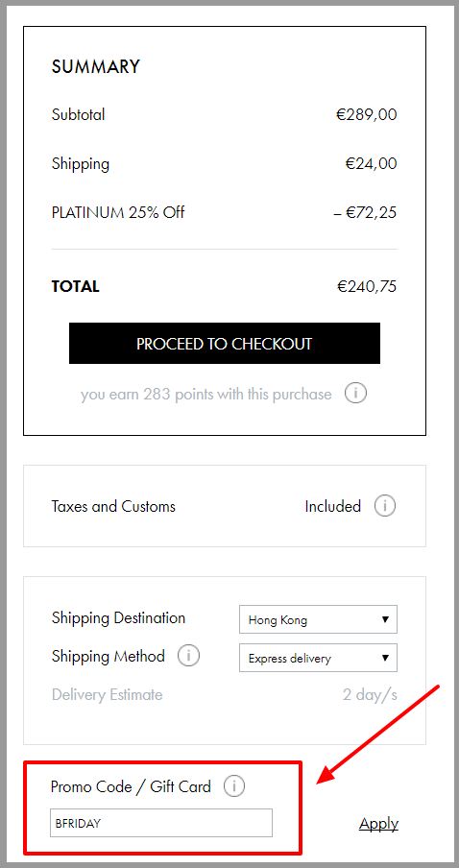459x868 pixels.
Task: Click the Taxes and Customs label
Action: [x=113, y=507]
